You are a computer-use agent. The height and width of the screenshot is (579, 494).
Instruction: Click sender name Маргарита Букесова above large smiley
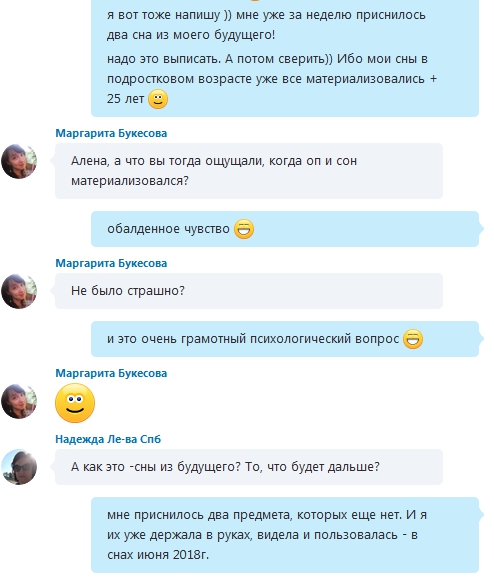click(x=111, y=373)
